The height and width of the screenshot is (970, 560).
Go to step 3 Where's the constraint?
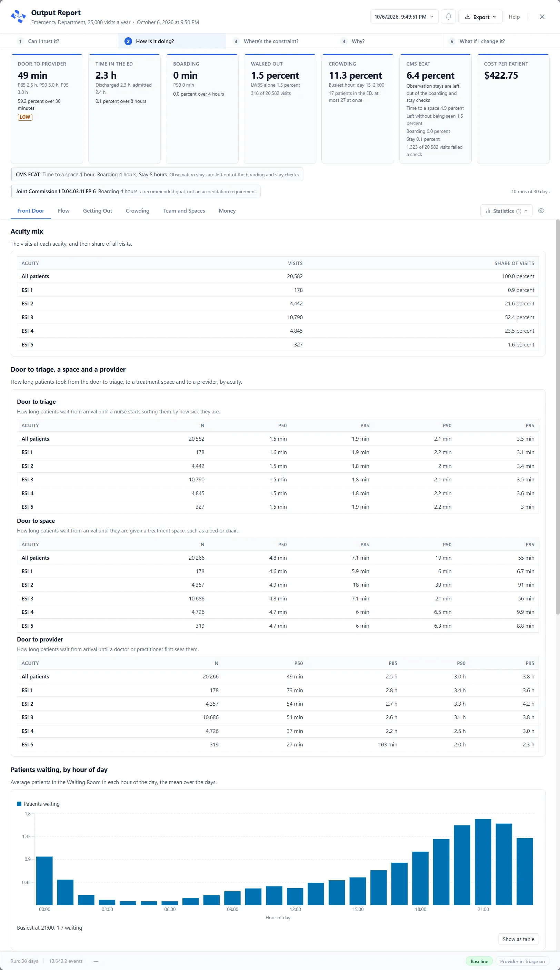click(x=280, y=41)
